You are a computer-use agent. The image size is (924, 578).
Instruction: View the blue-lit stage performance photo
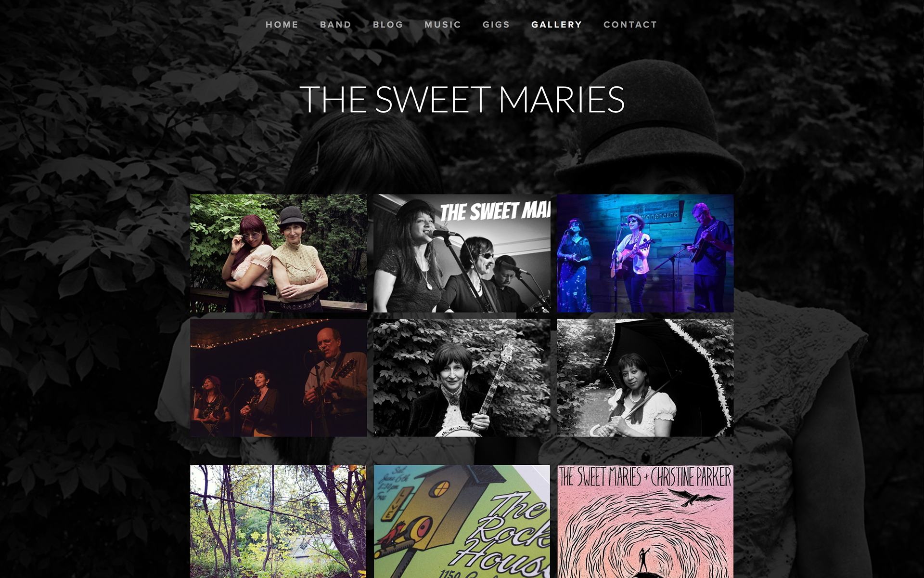click(645, 253)
